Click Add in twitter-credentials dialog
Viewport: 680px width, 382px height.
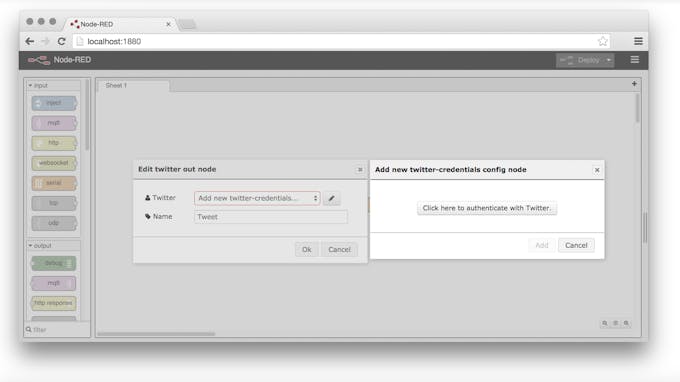tap(542, 245)
